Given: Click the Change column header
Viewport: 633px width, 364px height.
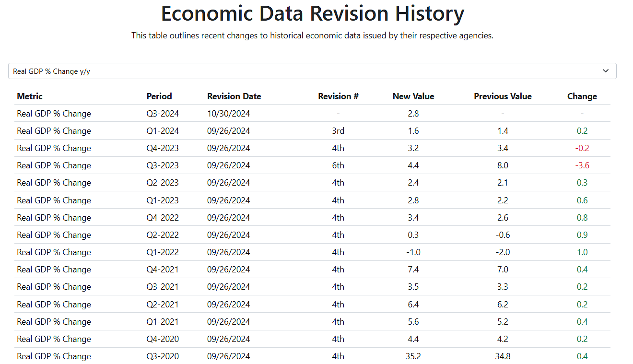Looking at the screenshot, I should coord(582,96).
